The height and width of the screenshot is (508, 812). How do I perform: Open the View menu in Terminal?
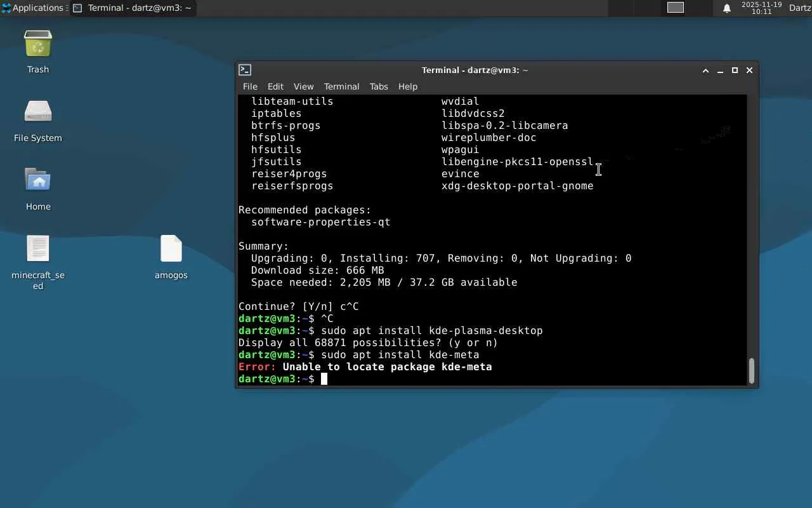tap(303, 86)
